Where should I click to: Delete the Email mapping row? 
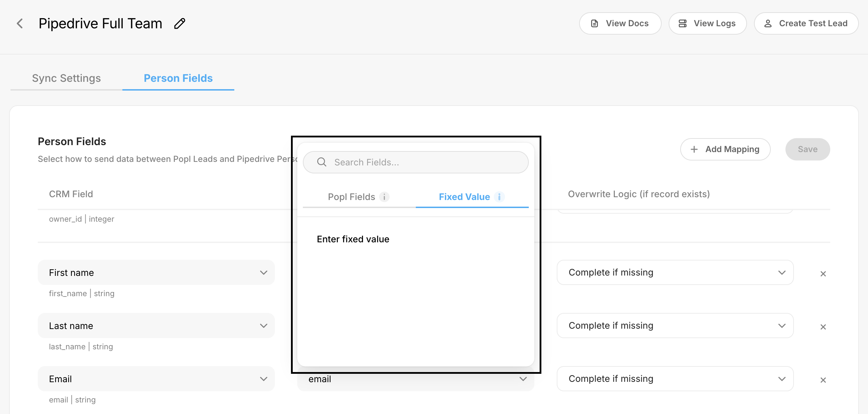tap(823, 380)
